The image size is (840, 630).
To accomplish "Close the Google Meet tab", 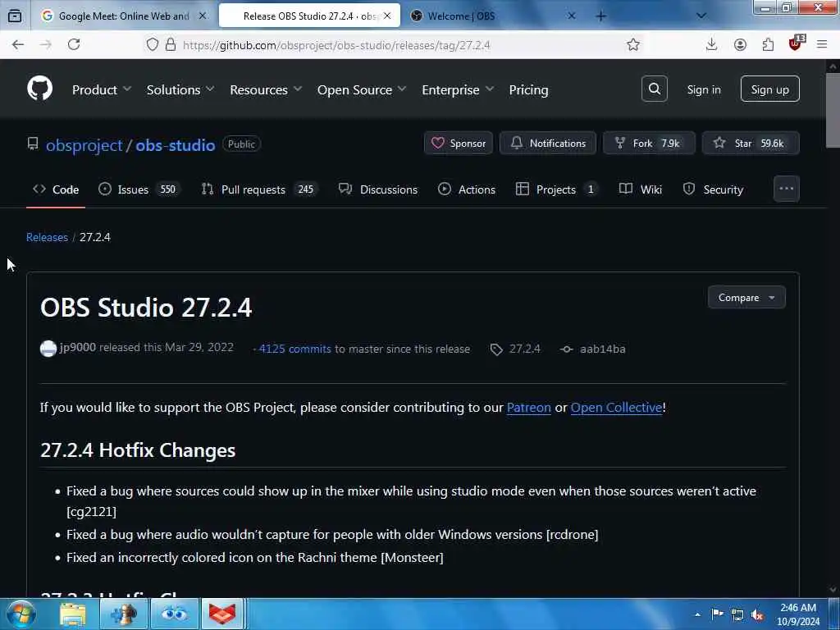I will (x=203, y=16).
